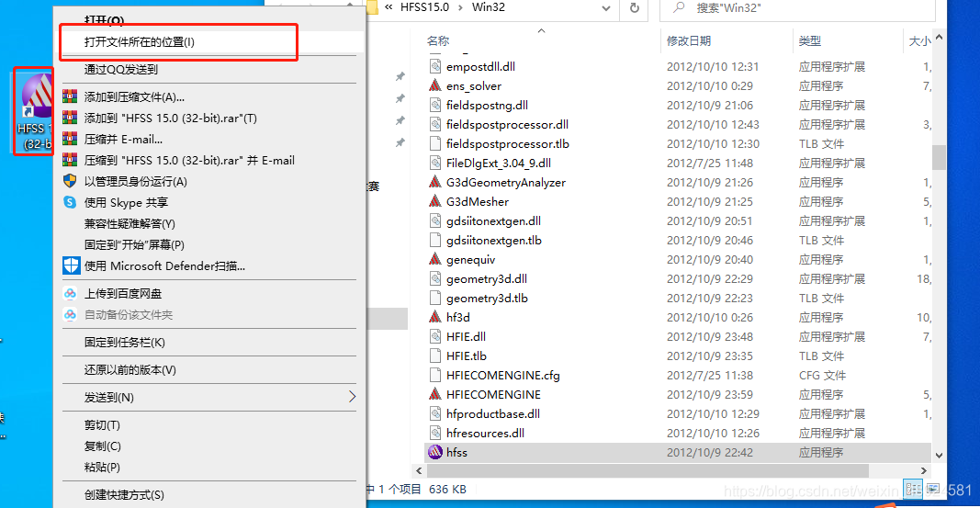Screen dimensions: 980x508
Task: Click the horizontal scrollbar in file list
Action: (x=647, y=470)
